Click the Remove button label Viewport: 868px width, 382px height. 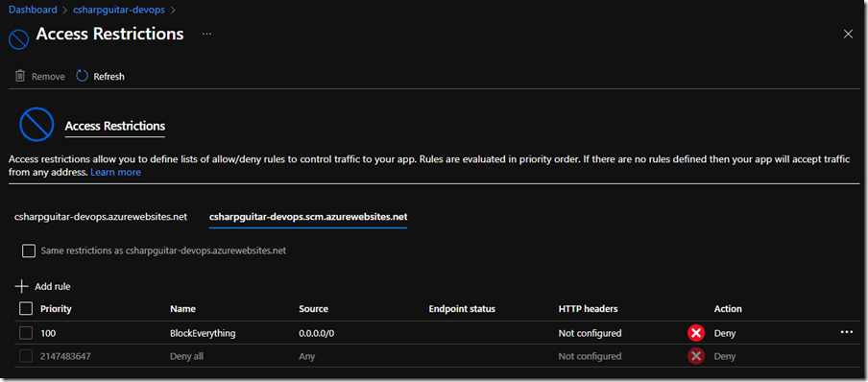coord(48,77)
